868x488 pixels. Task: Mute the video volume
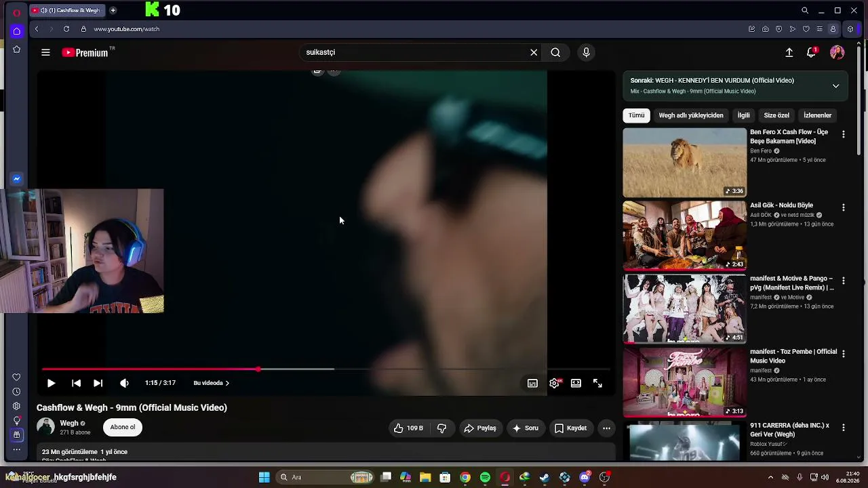[x=124, y=383]
